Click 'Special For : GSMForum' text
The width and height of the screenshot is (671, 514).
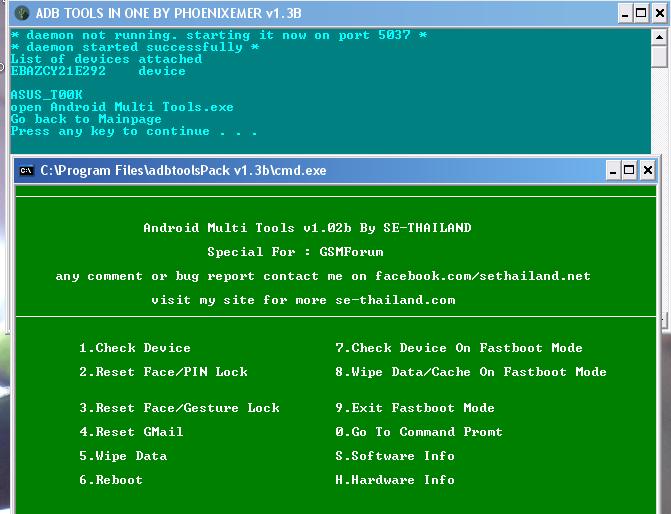[x=295, y=252]
